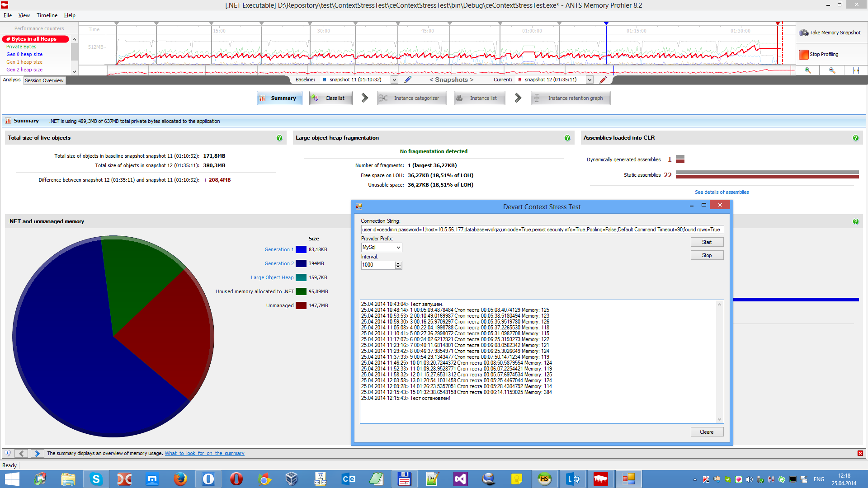Open help for Assemblies loaded into CLR
Image resolution: width=868 pixels, height=488 pixels.
click(x=856, y=138)
